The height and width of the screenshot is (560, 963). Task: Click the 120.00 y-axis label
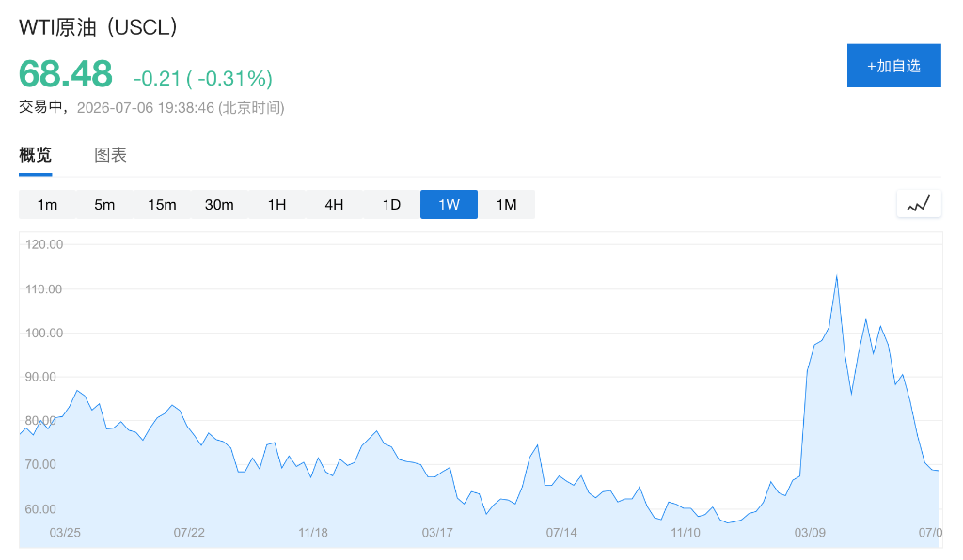[44, 244]
